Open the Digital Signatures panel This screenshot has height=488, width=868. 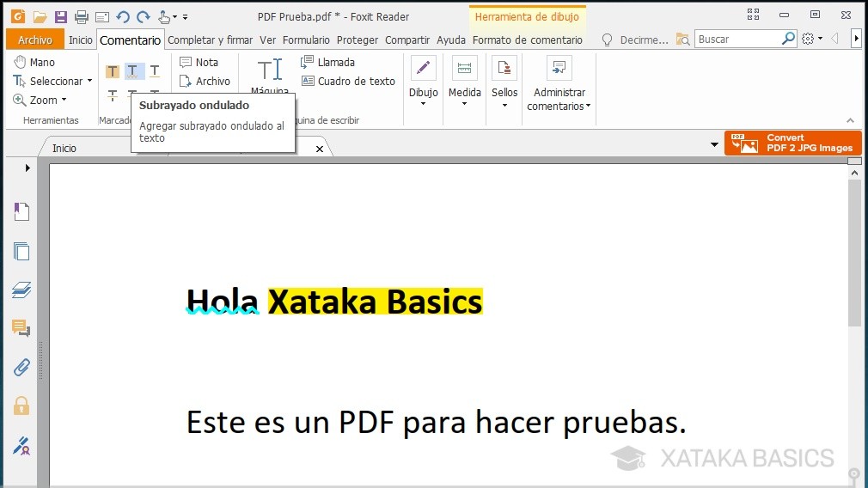click(x=21, y=445)
